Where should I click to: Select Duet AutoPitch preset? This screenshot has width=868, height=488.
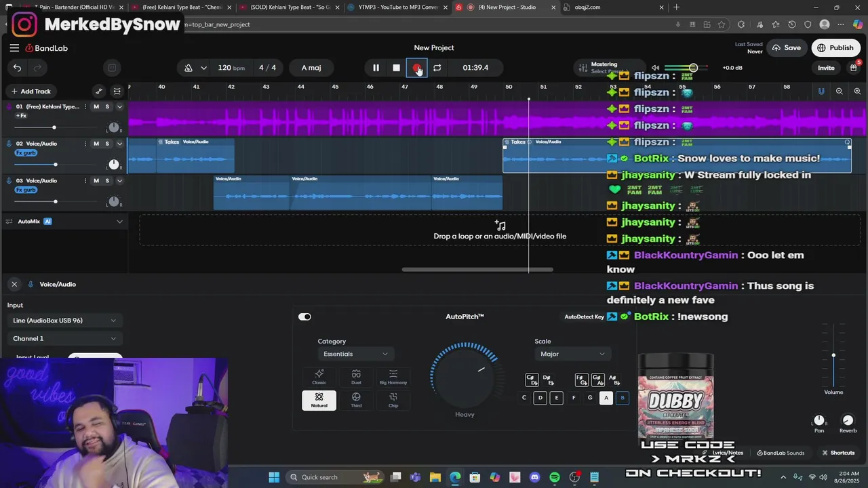tap(356, 377)
